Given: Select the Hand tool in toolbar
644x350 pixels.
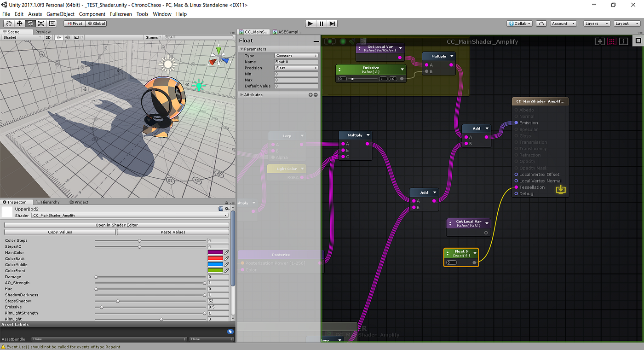Looking at the screenshot, I should point(9,23).
